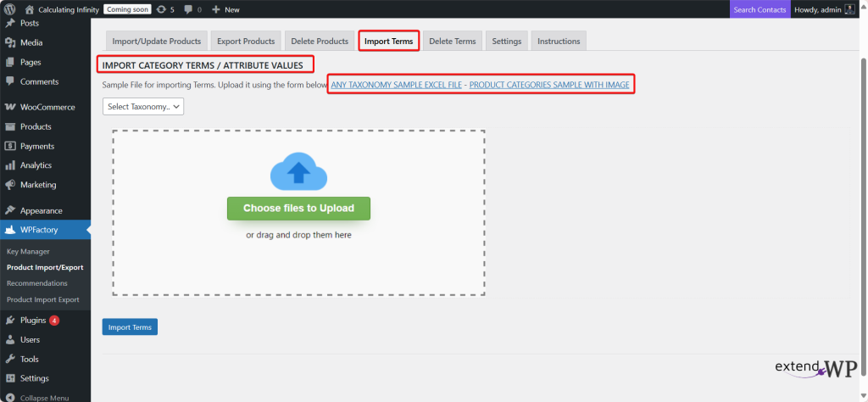Image resolution: width=868 pixels, height=402 pixels.
Task: Switch to the Delete Terms tab
Action: coord(453,41)
